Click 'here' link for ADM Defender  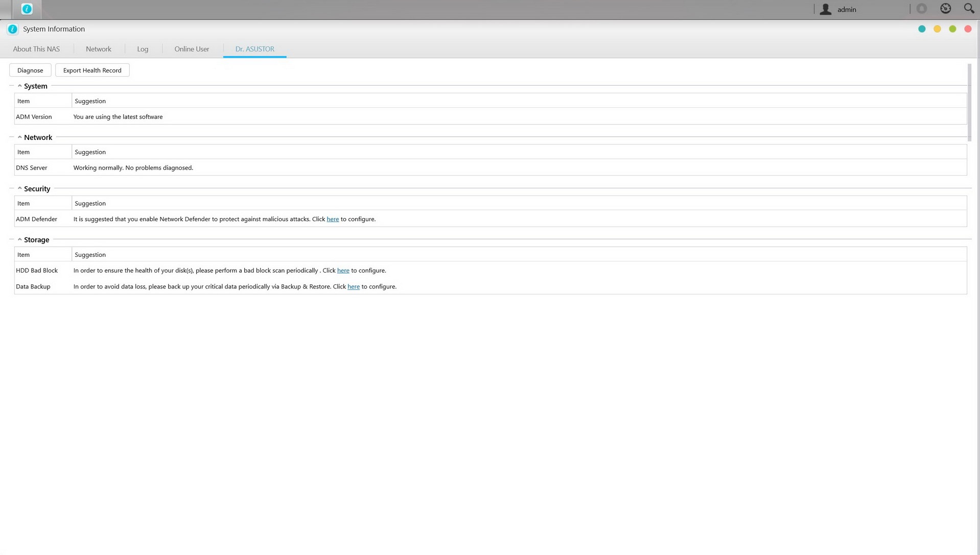(333, 219)
